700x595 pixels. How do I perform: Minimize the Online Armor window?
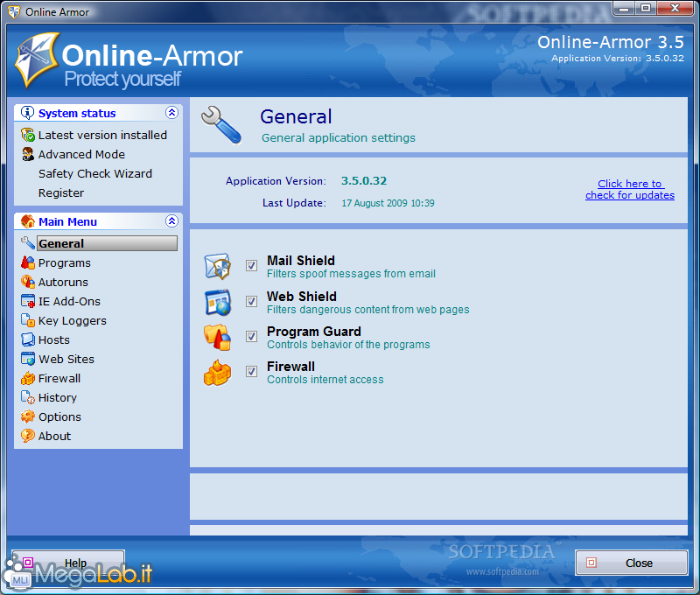(x=624, y=8)
